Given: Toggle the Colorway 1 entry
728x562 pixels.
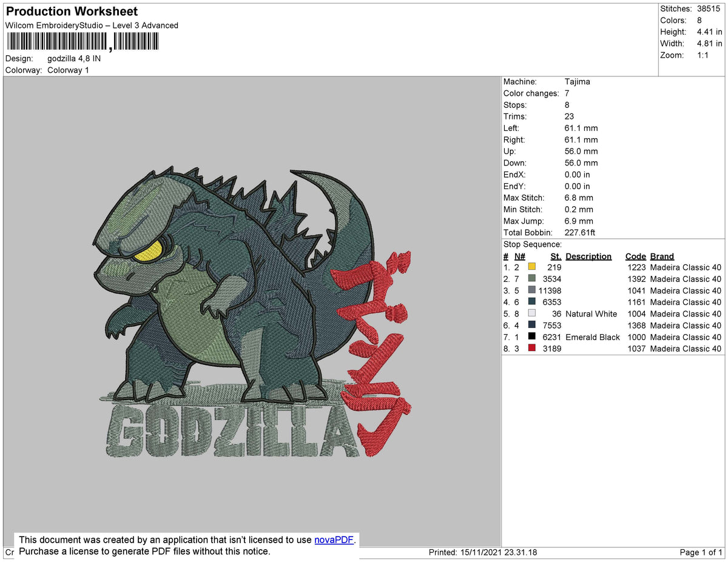Looking at the screenshot, I should coord(68,70).
